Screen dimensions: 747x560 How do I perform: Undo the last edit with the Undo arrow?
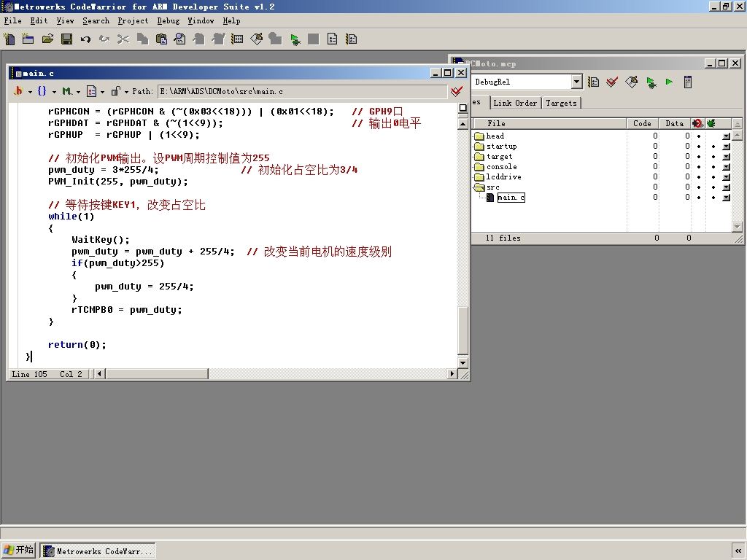tap(85, 39)
